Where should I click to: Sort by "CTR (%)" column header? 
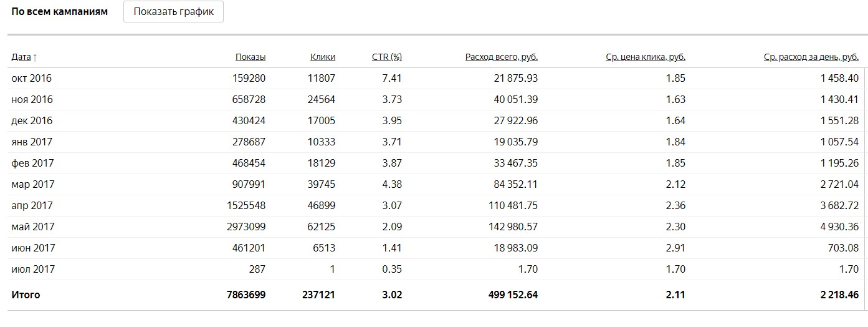point(386,57)
